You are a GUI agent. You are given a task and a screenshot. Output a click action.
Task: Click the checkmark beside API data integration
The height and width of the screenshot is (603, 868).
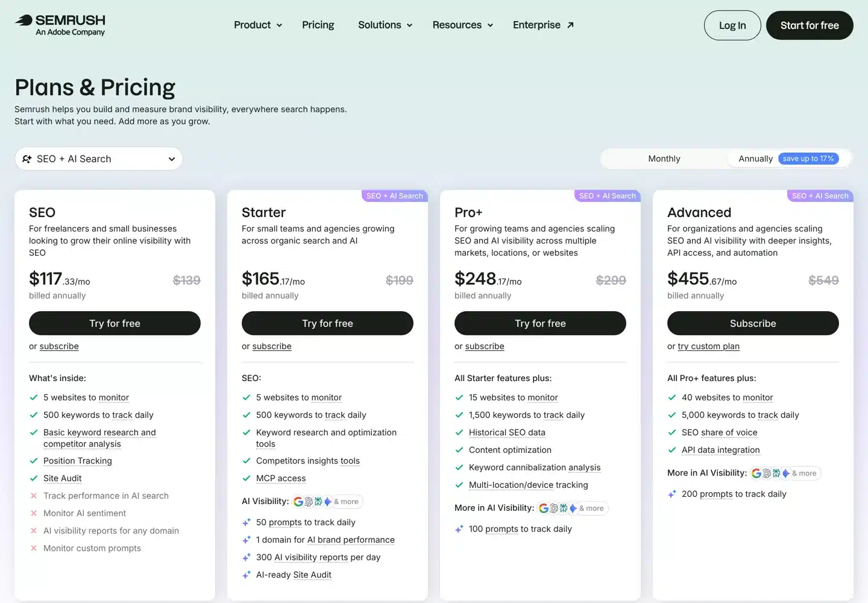672,450
